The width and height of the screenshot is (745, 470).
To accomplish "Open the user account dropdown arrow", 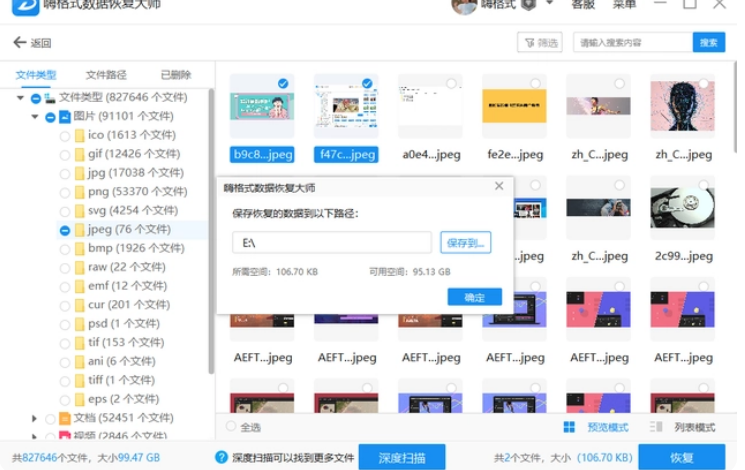I will coord(549,3).
